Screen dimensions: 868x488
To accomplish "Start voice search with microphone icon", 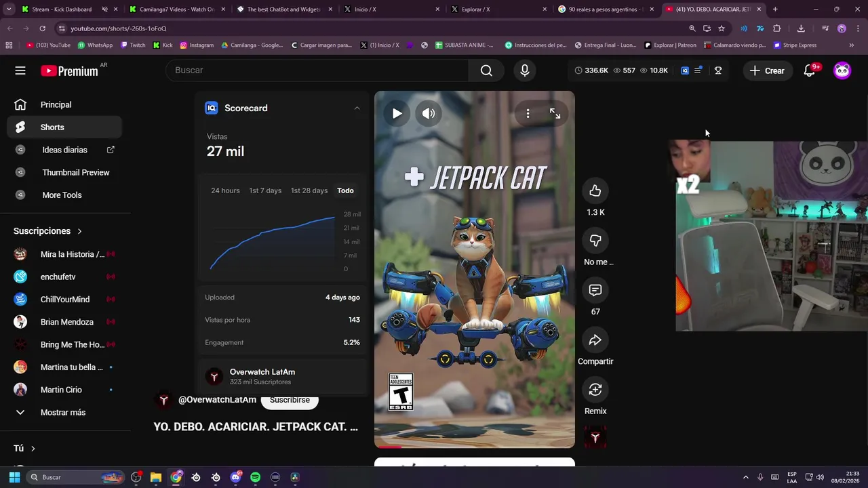I will 524,70.
